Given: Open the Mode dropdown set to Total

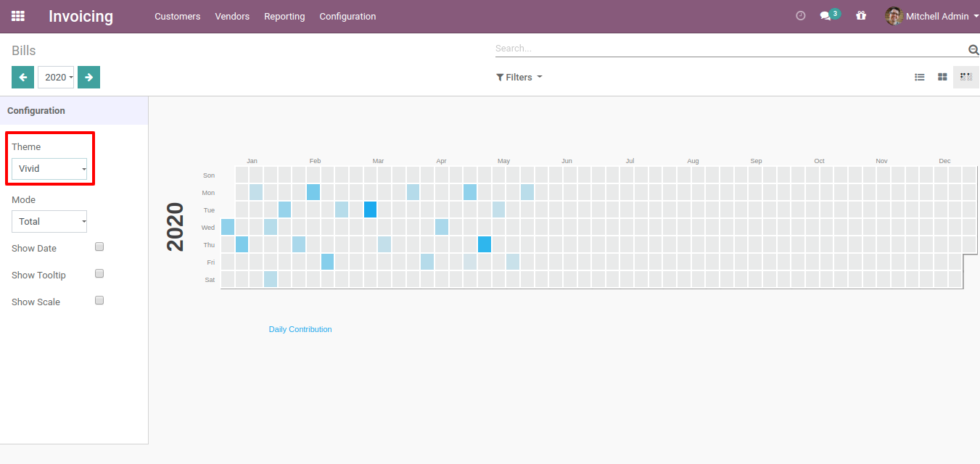Looking at the screenshot, I should pos(49,222).
